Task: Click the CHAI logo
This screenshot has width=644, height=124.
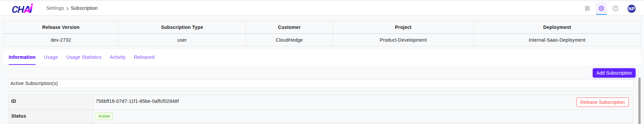Action: tap(22, 8)
